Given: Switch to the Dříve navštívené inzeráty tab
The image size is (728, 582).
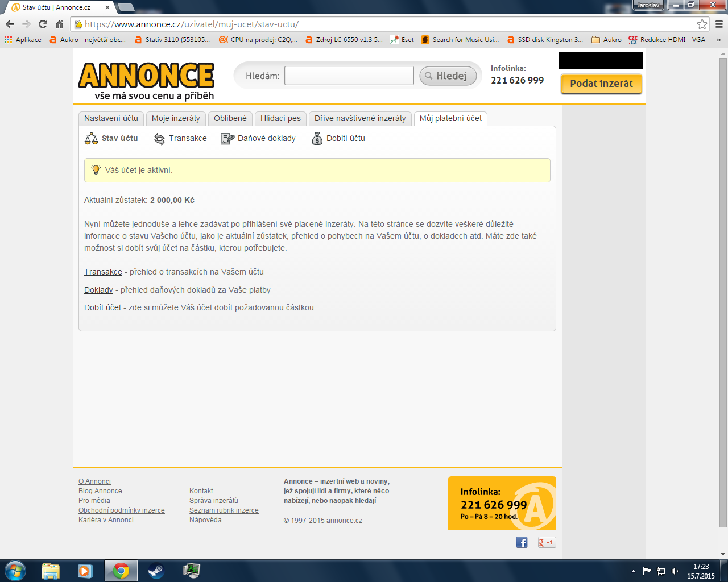Looking at the screenshot, I should tap(360, 118).
